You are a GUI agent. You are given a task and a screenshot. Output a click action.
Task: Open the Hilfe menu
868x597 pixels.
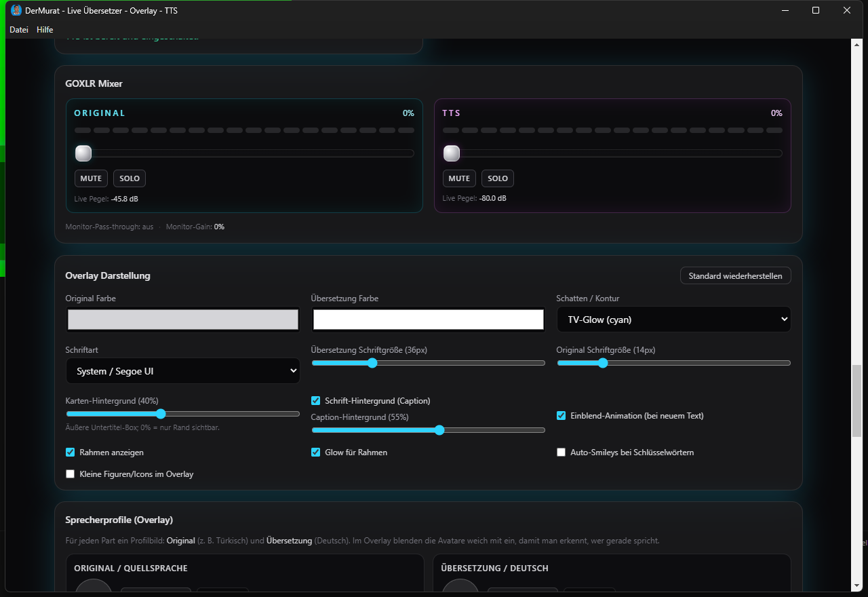click(45, 30)
